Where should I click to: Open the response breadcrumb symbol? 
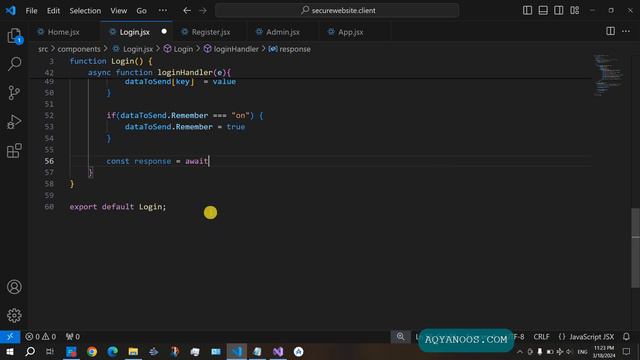[290, 49]
